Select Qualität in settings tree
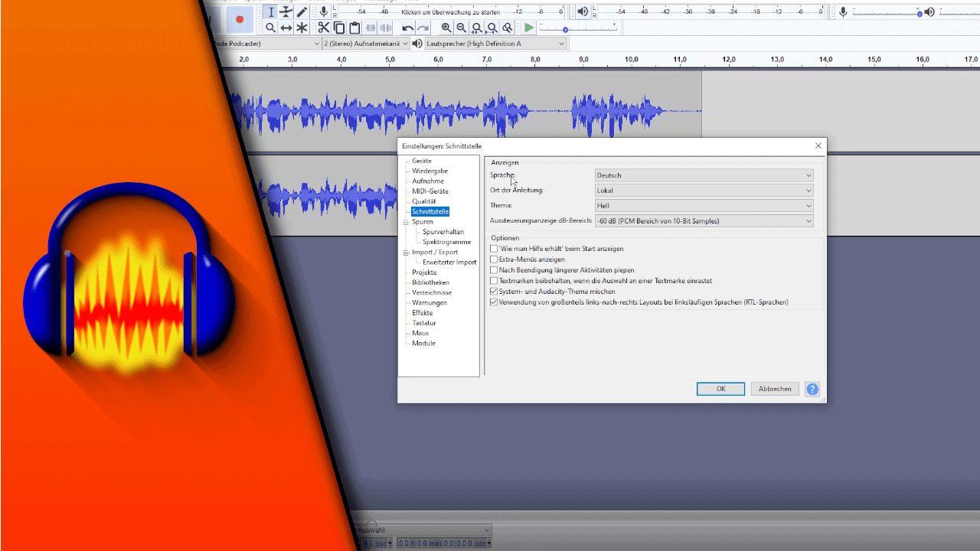The image size is (980, 551). point(424,201)
